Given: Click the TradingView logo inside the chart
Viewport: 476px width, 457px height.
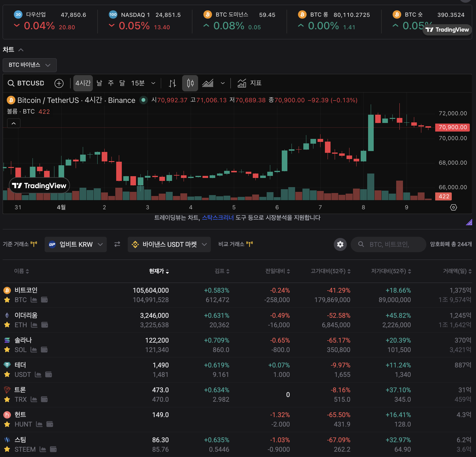Looking at the screenshot, I should (39, 186).
